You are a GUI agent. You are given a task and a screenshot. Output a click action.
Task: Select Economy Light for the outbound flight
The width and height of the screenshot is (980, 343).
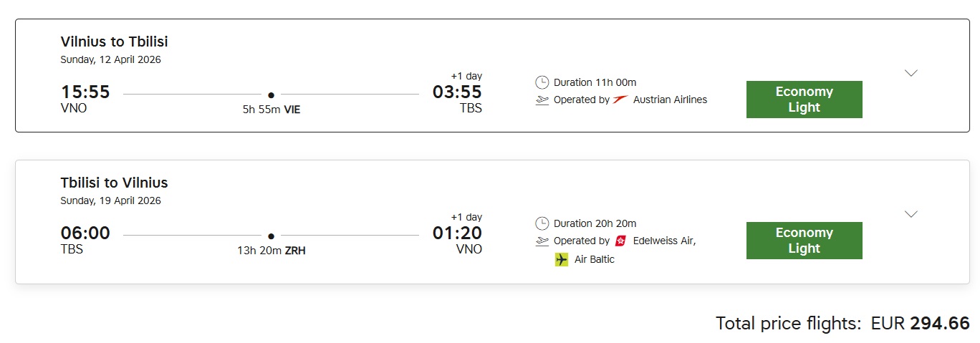tap(804, 100)
